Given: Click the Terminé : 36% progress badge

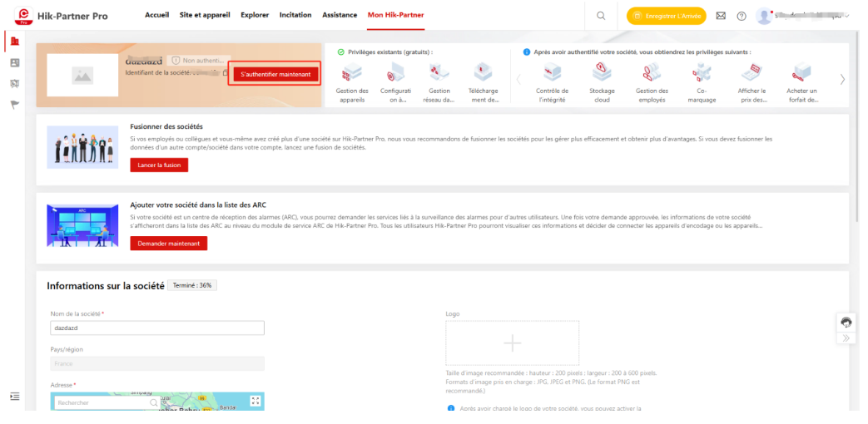Looking at the screenshot, I should click(x=193, y=286).
